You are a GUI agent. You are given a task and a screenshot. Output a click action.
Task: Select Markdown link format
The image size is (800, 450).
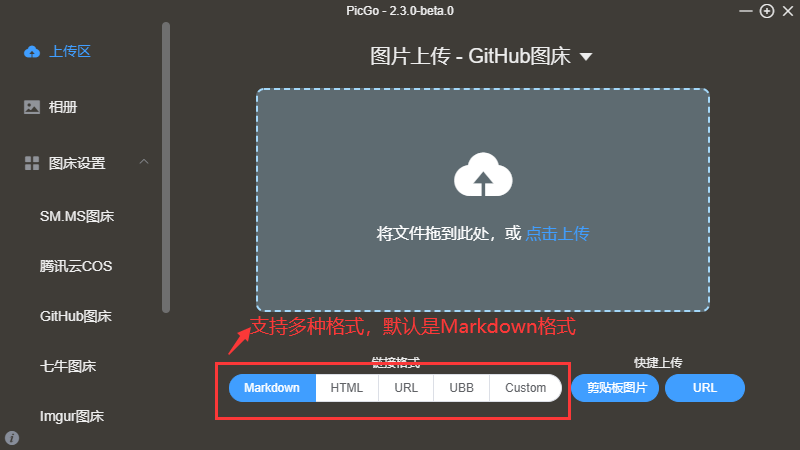272,388
